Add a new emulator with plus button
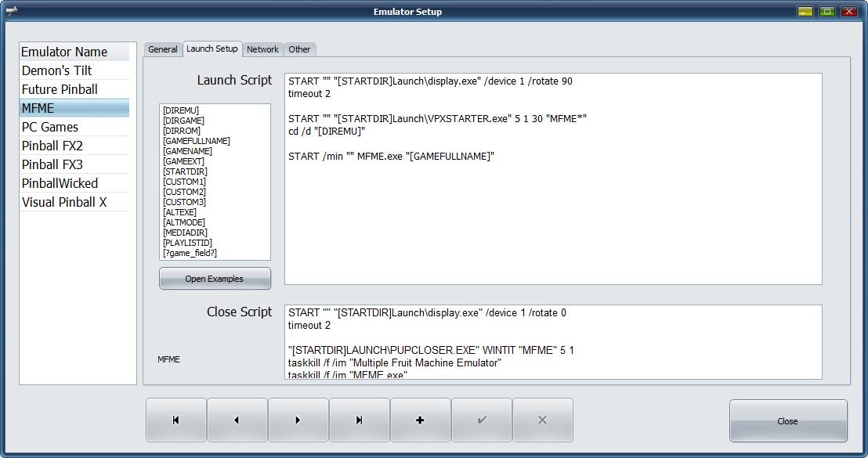Image resolution: width=868 pixels, height=458 pixels. (420, 420)
